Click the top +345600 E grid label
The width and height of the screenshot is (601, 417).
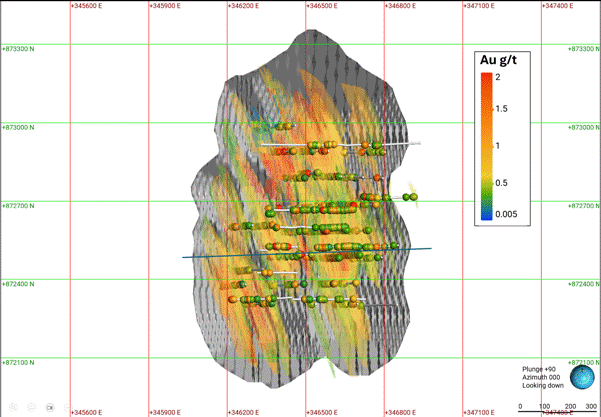click(x=87, y=6)
